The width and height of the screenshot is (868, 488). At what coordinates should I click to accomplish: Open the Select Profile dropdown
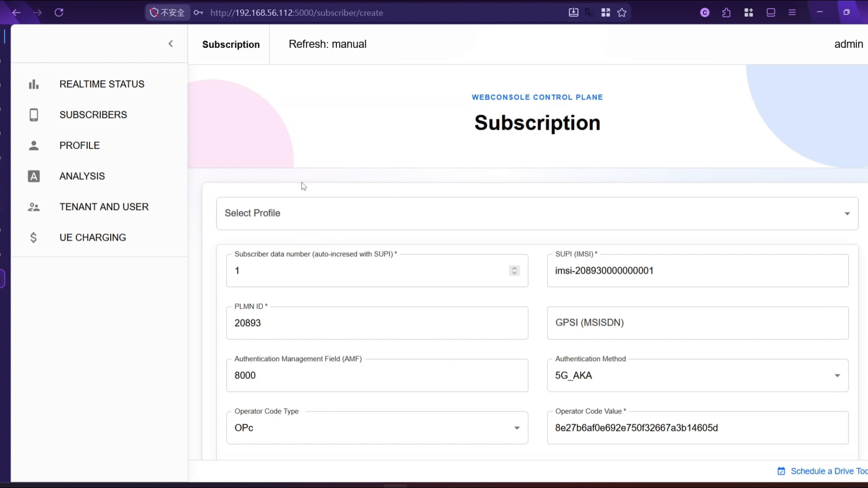[x=537, y=213]
